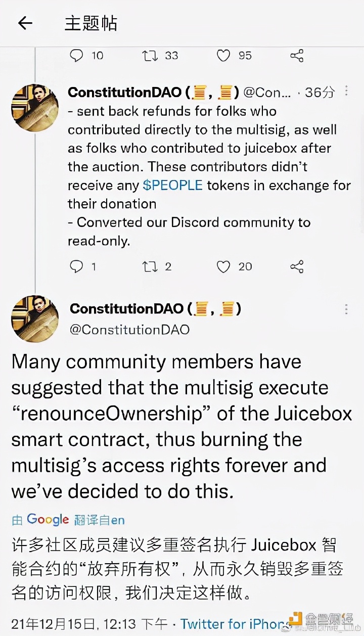Retweet the refunds tweet with 2 retweets
364x636 pixels.
pos(150,266)
